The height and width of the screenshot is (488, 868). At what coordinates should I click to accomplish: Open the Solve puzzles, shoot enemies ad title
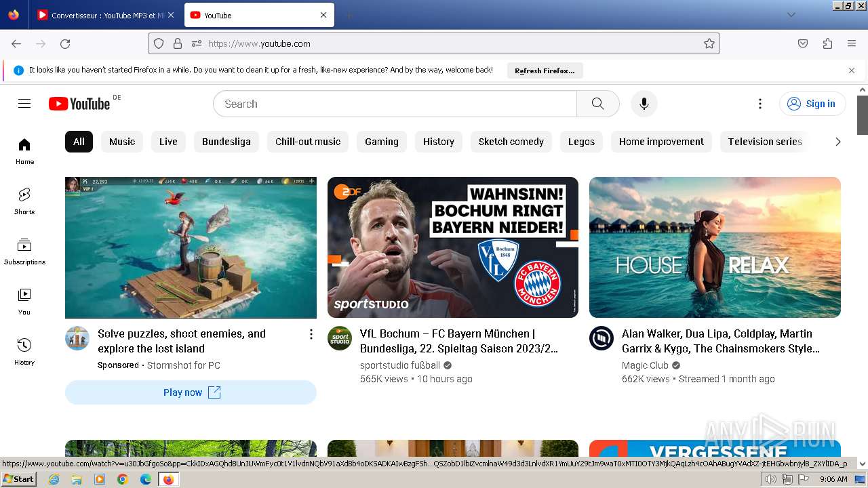click(182, 341)
